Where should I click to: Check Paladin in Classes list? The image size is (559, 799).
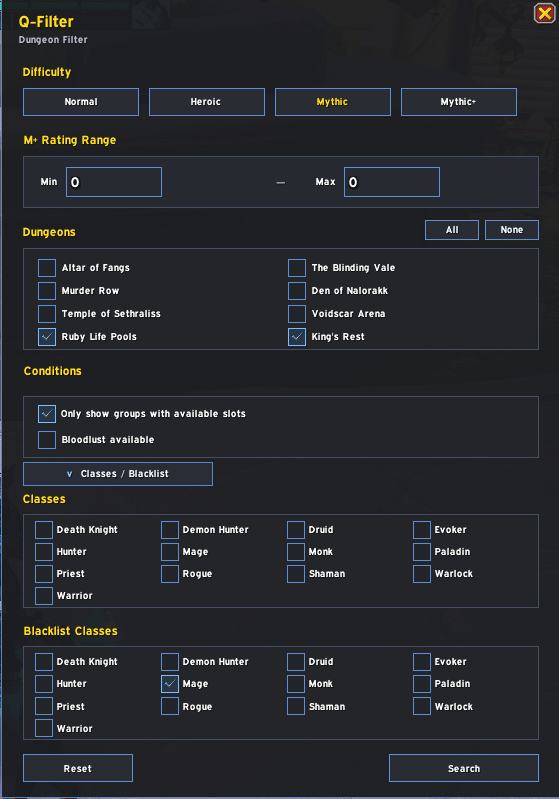[422, 552]
